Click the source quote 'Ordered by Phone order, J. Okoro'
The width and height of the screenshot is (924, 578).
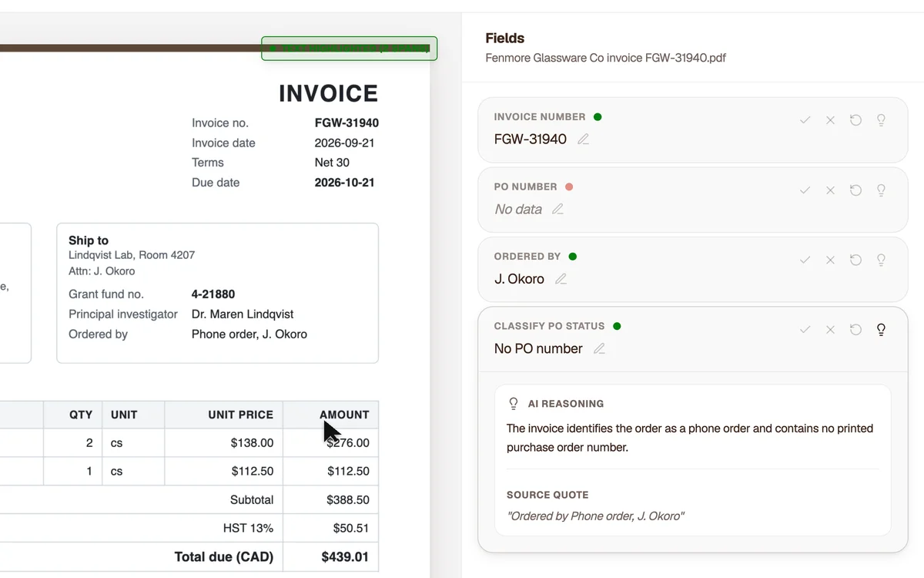tap(596, 516)
